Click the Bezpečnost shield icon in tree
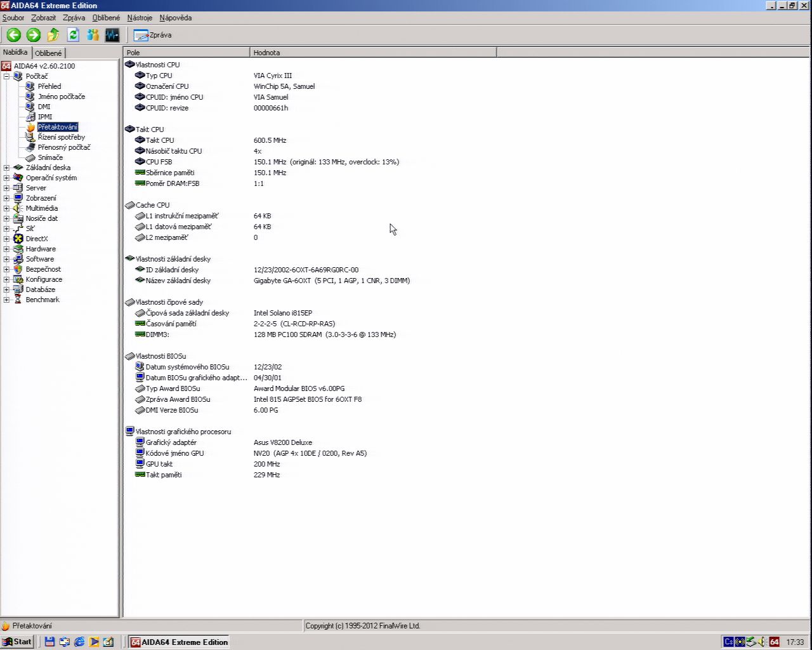The width and height of the screenshot is (812, 650). click(18, 269)
